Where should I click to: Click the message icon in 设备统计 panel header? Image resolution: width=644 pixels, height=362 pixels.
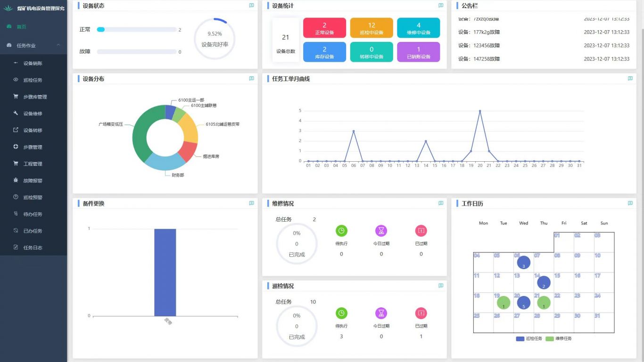441,6
